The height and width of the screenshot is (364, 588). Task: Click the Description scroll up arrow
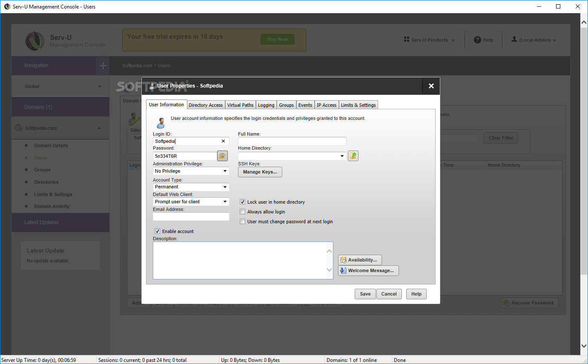click(x=329, y=251)
